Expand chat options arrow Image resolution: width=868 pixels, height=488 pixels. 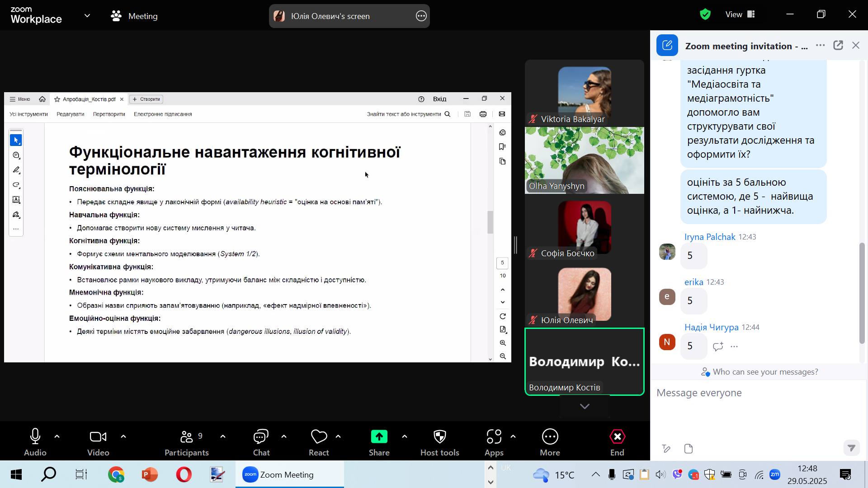[284, 436]
